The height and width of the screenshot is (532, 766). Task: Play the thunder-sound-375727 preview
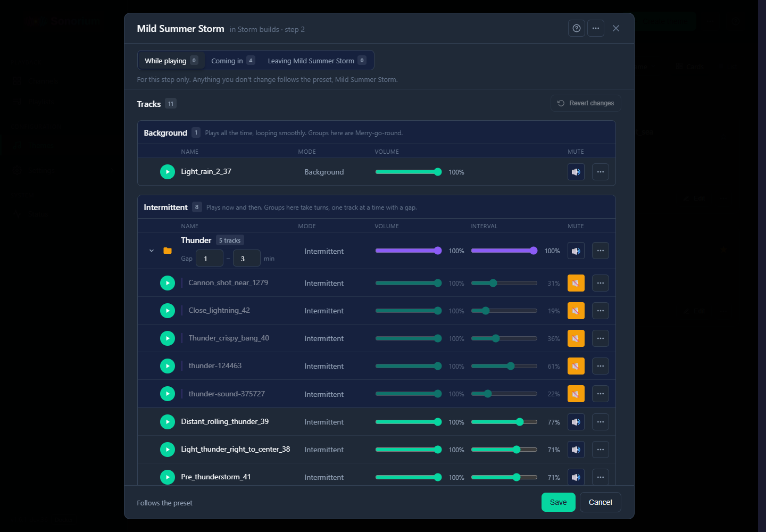click(x=168, y=394)
